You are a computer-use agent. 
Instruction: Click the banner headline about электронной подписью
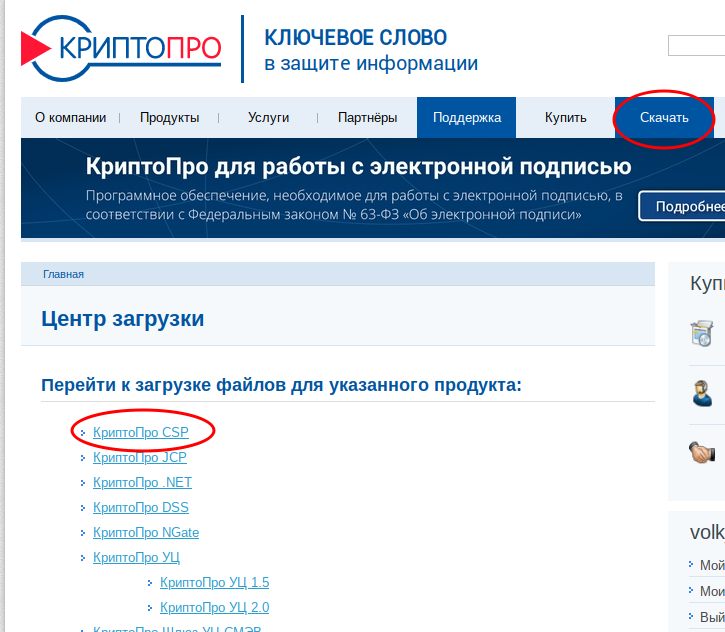click(358, 166)
